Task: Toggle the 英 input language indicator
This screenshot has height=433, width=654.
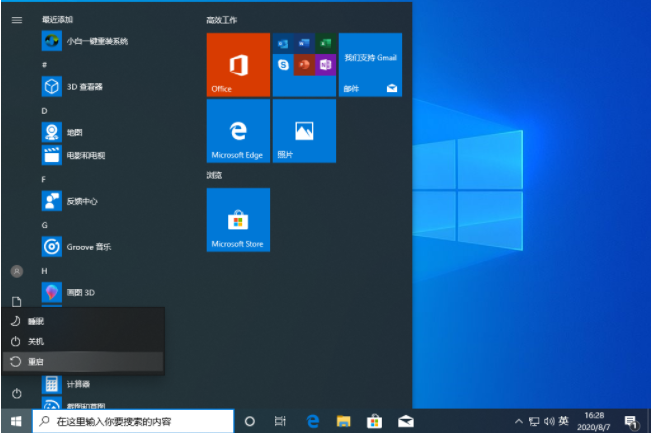Action: click(x=564, y=421)
